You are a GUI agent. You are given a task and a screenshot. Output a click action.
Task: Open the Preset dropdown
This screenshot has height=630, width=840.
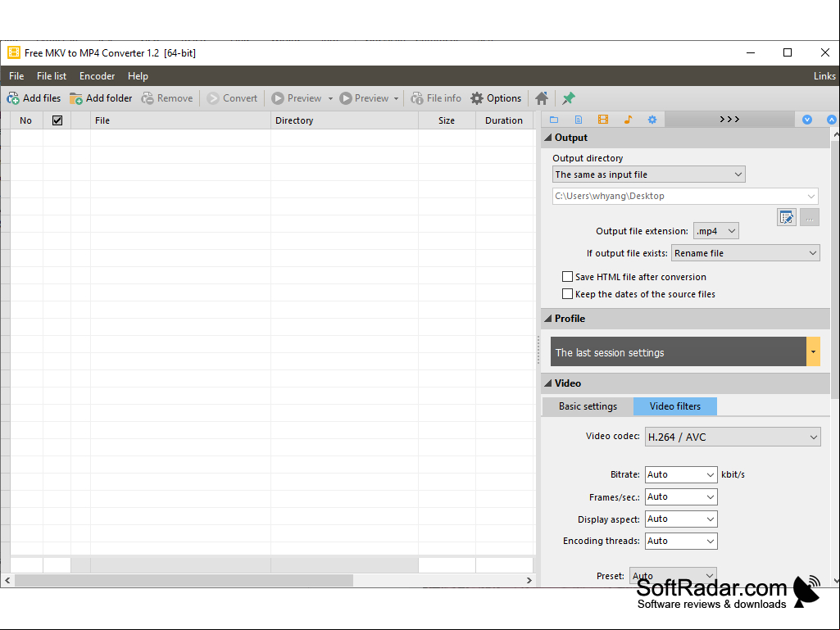click(x=673, y=576)
